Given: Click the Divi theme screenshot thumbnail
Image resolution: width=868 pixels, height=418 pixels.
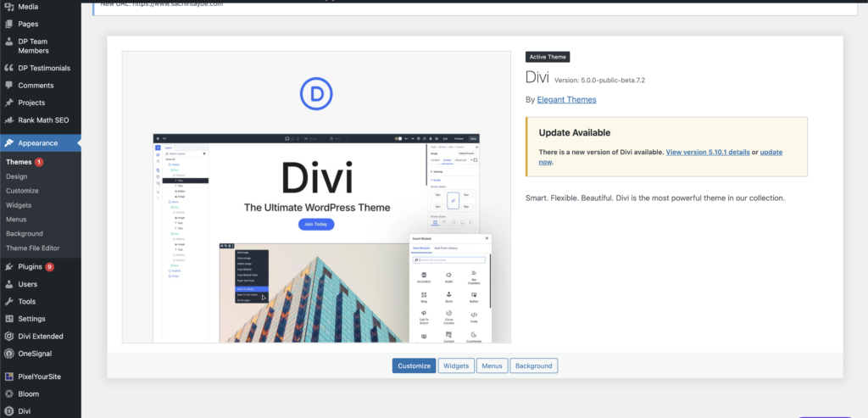Looking at the screenshot, I should pyautogui.click(x=317, y=197).
